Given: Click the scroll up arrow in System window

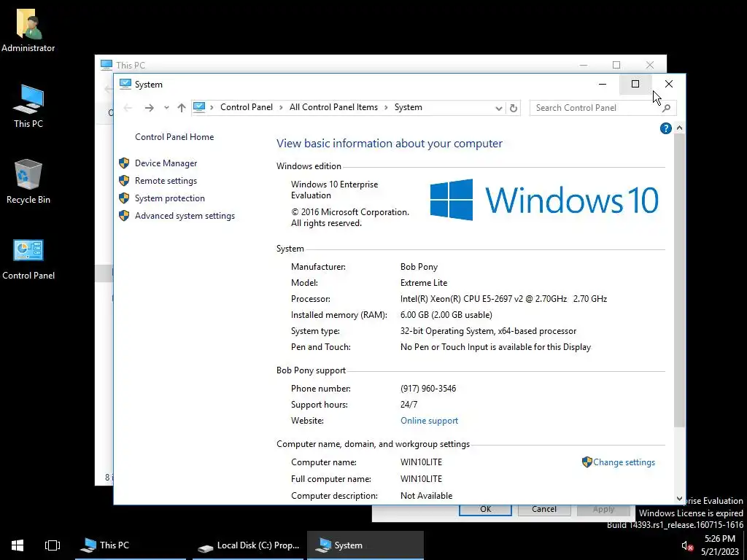Looking at the screenshot, I should pos(679,128).
